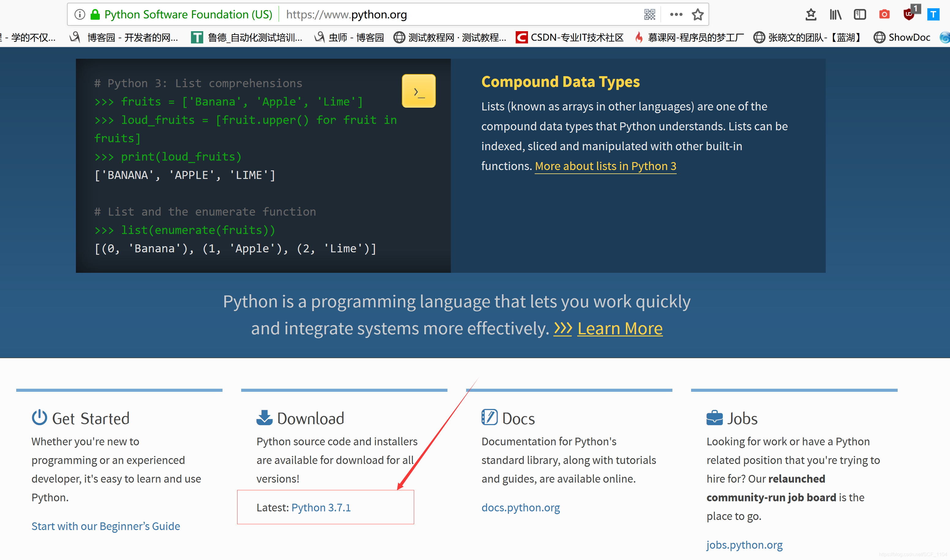Click the green padlock security icon
The height and width of the screenshot is (560, 950).
95,14
